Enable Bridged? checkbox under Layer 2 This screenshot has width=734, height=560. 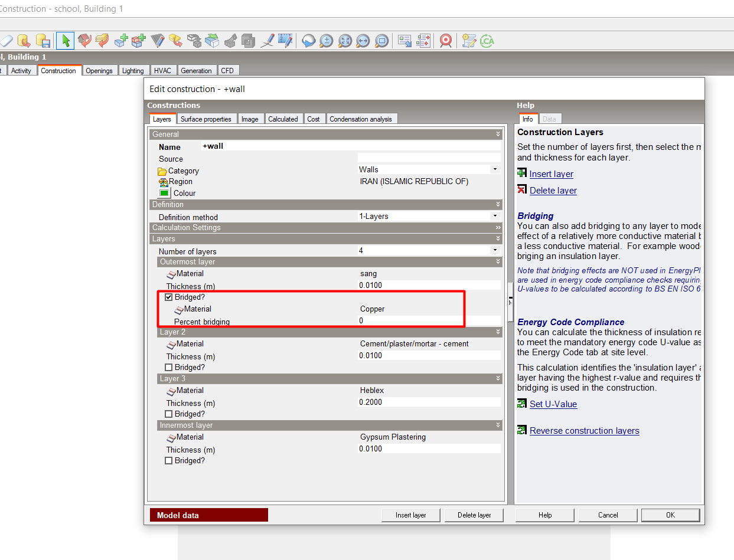(169, 368)
